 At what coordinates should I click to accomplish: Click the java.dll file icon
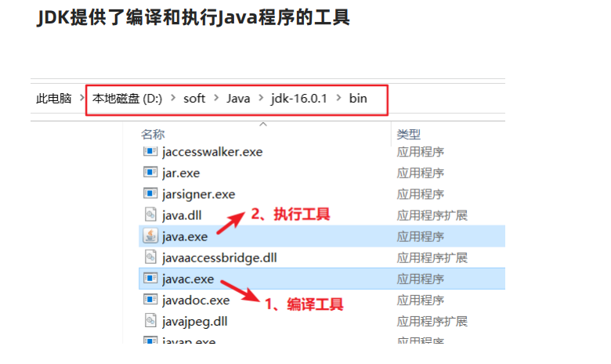coord(150,214)
